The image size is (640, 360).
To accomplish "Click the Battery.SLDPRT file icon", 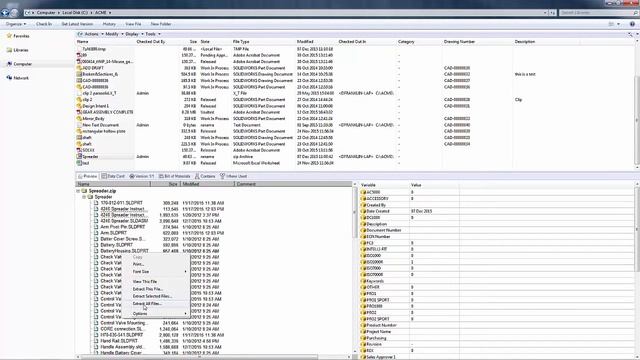I will [96, 245].
